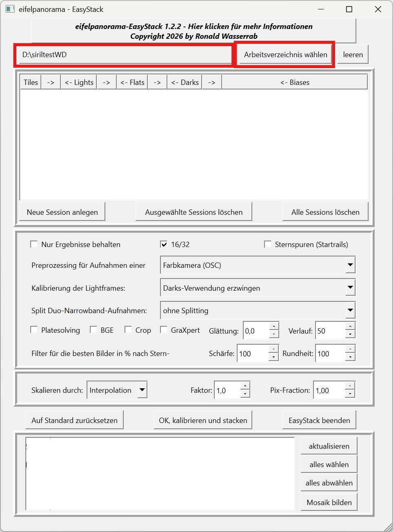Toggle the Sternspuren (Startrails) checkbox

268,244
